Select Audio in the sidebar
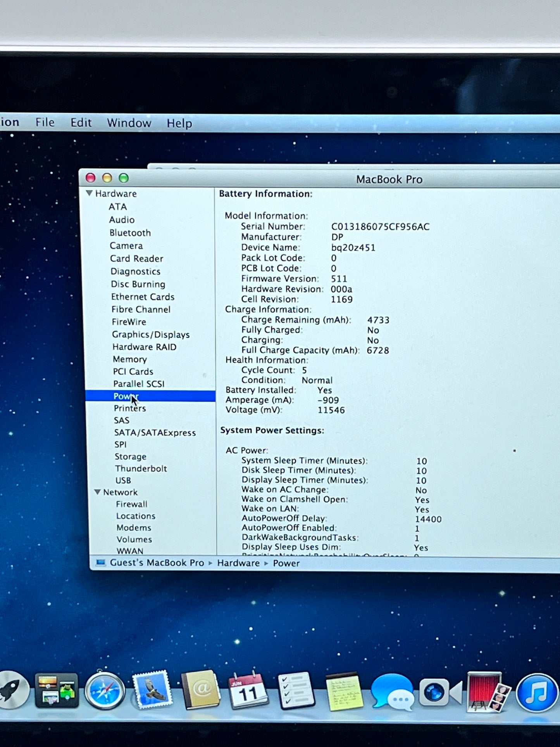The width and height of the screenshot is (560, 747). pyautogui.click(x=122, y=220)
